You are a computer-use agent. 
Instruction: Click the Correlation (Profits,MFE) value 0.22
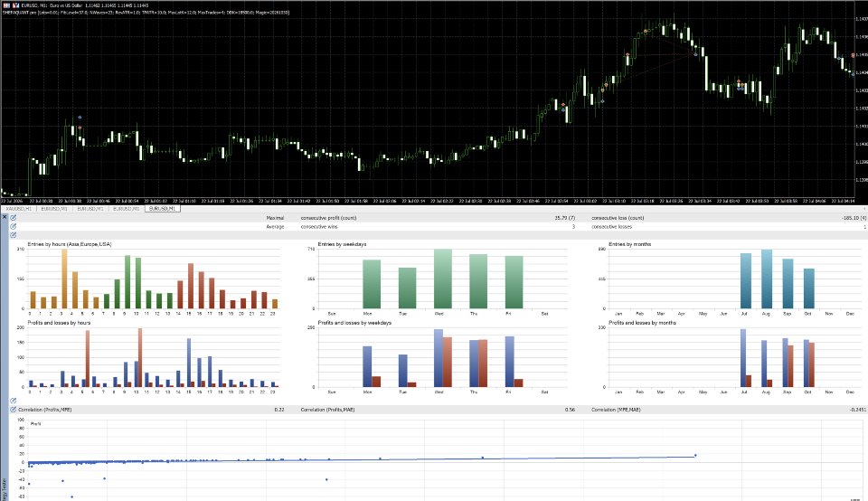[279, 410]
